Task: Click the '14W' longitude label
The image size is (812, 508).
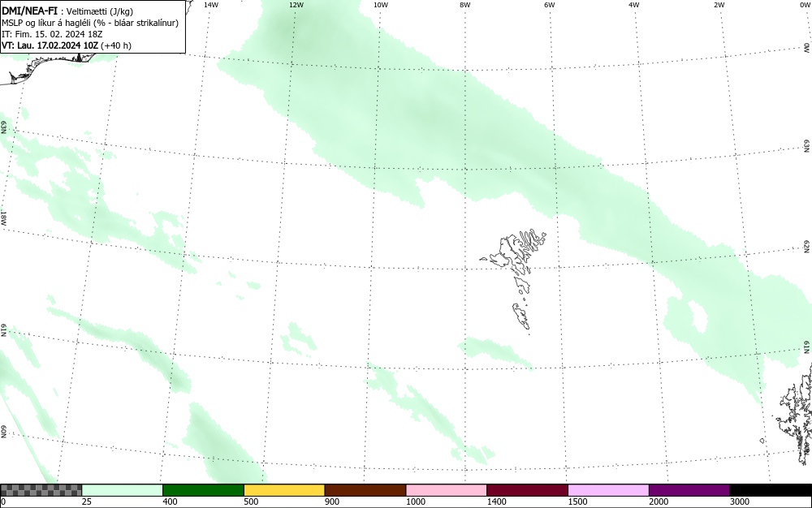Action: tap(211, 5)
